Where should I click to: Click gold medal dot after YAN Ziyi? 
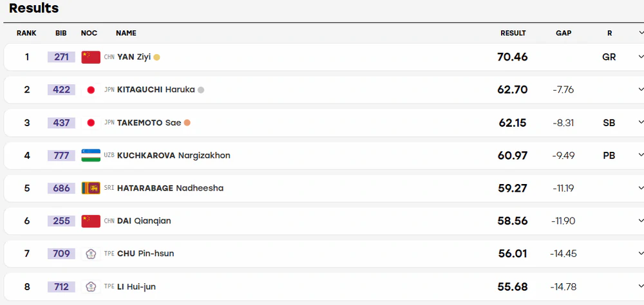click(x=156, y=57)
